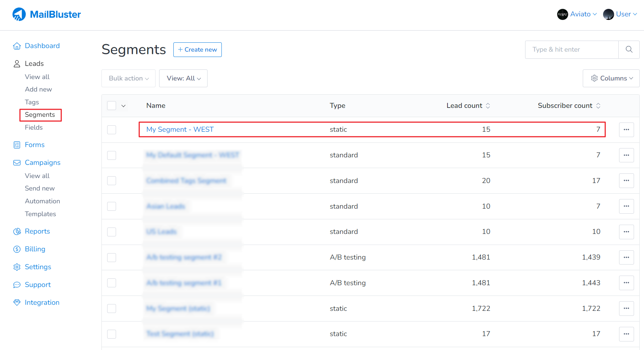
Task: Click the search magnifier icon
Action: tap(629, 49)
